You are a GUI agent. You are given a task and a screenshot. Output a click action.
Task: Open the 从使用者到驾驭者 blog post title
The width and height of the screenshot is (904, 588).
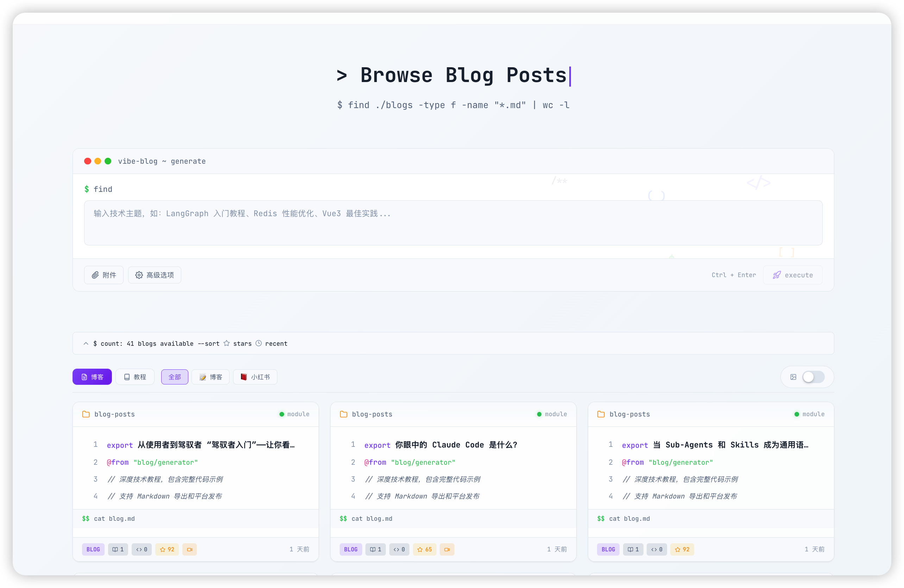pyautogui.click(x=216, y=445)
